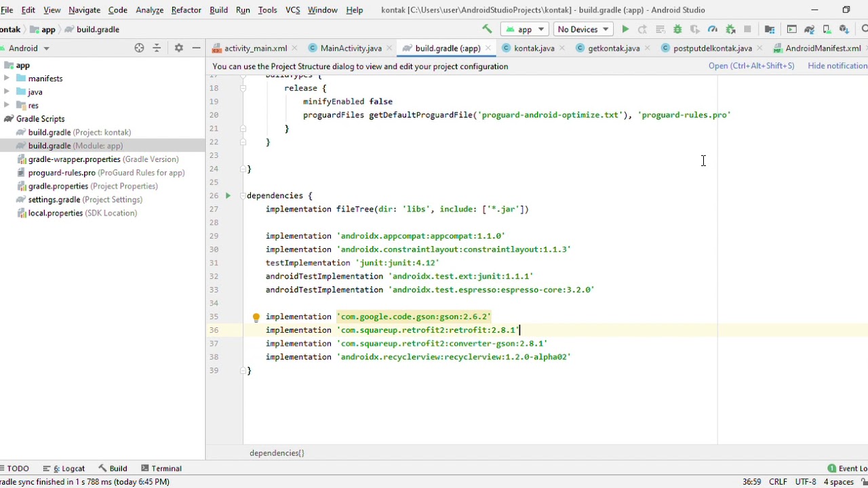The height and width of the screenshot is (488, 868).
Task: Click the Debug app bug icon
Action: 677,29
